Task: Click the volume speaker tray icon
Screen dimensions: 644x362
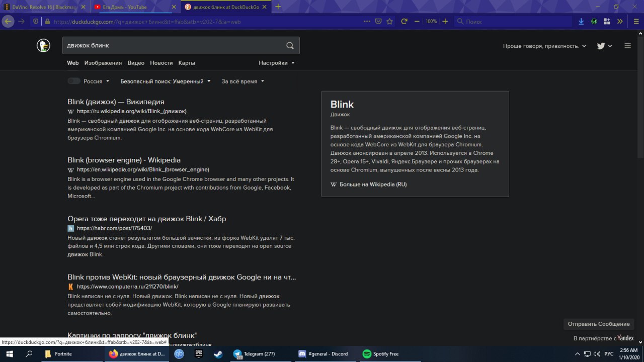Action: pos(597,354)
